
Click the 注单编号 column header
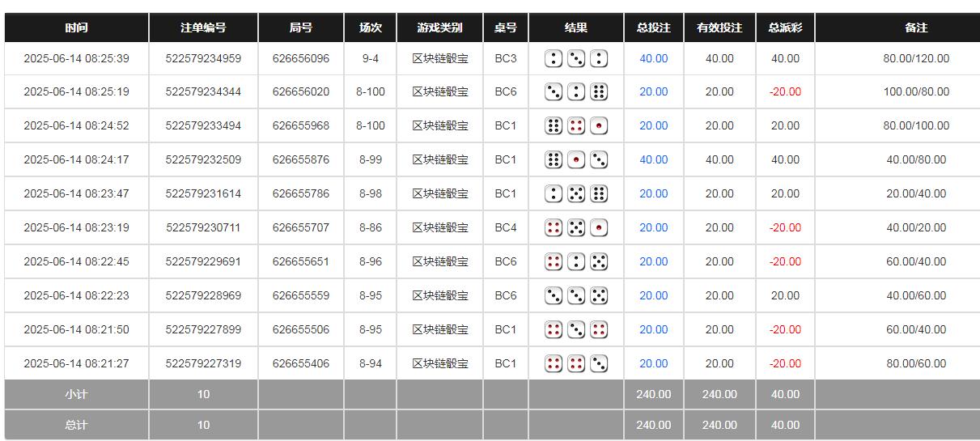tap(203, 28)
